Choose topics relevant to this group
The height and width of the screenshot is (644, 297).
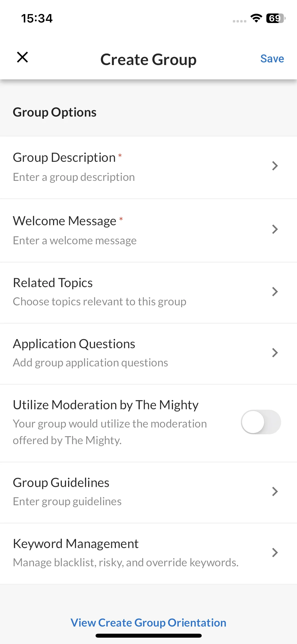click(x=100, y=302)
